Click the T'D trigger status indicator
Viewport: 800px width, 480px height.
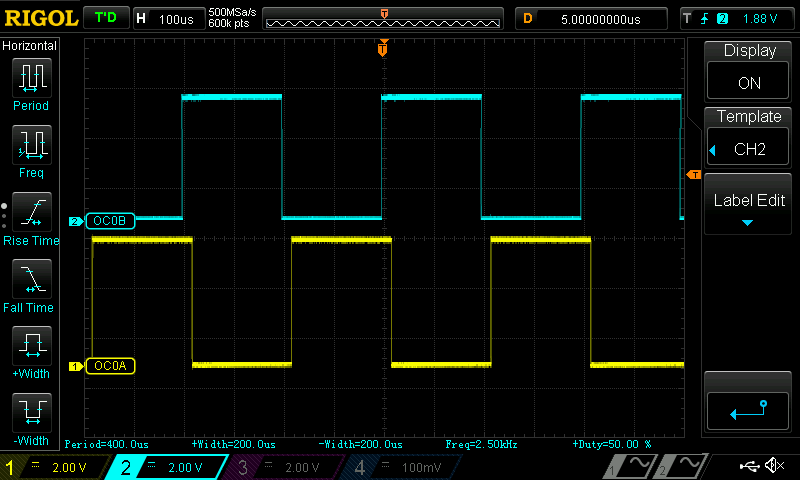coord(106,18)
